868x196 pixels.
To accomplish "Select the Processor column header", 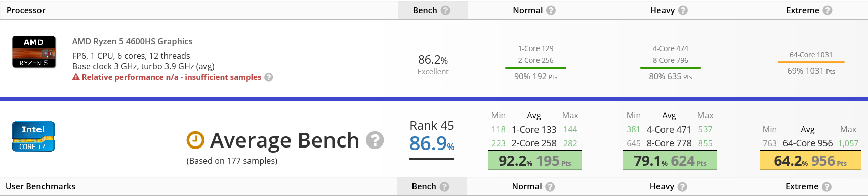I will 26,10.
